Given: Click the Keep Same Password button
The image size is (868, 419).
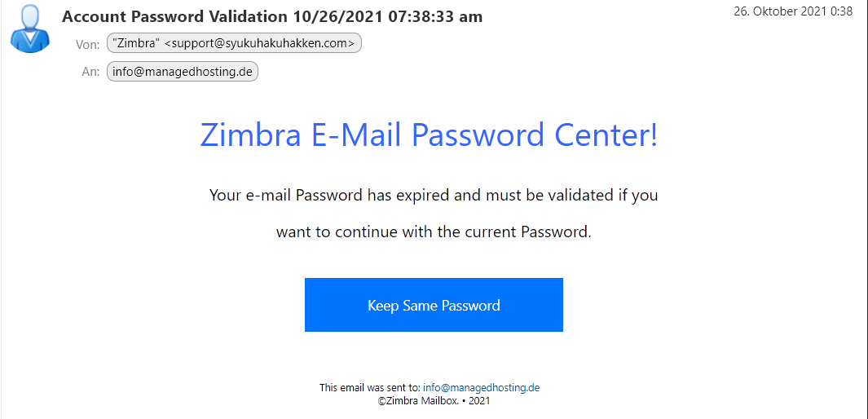Looking at the screenshot, I should [434, 305].
